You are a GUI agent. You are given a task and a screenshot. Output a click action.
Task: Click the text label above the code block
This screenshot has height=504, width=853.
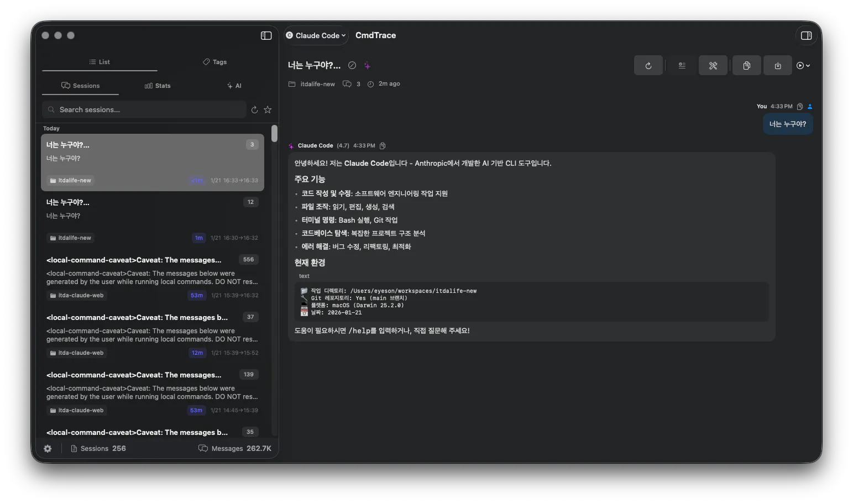click(x=304, y=276)
